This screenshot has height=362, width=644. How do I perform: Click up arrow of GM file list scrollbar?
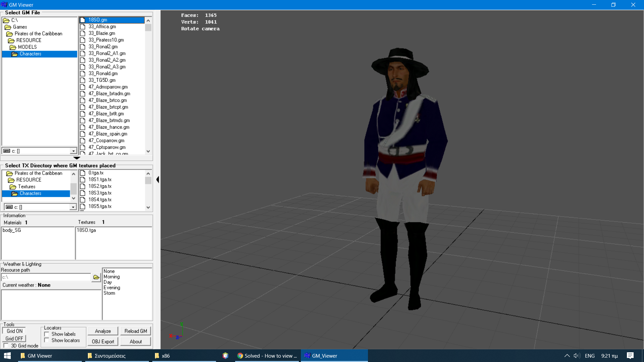pos(148,20)
